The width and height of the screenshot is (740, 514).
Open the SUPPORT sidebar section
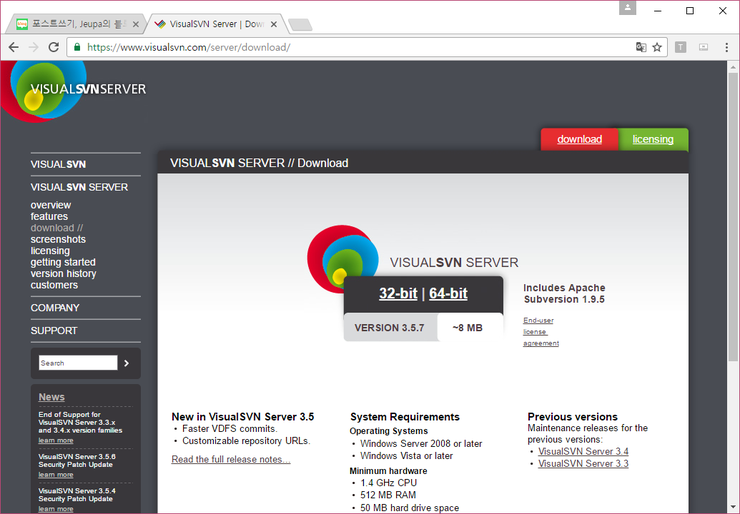point(54,331)
